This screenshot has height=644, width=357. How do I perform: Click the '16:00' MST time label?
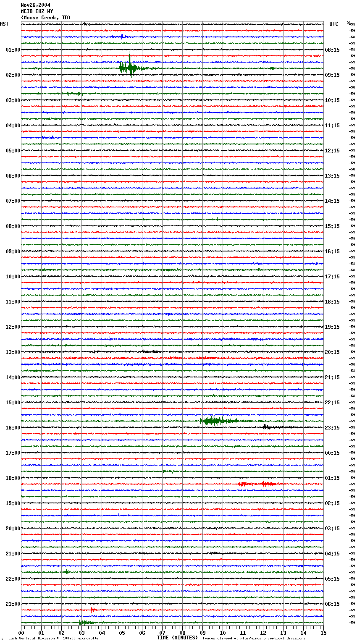13,428
